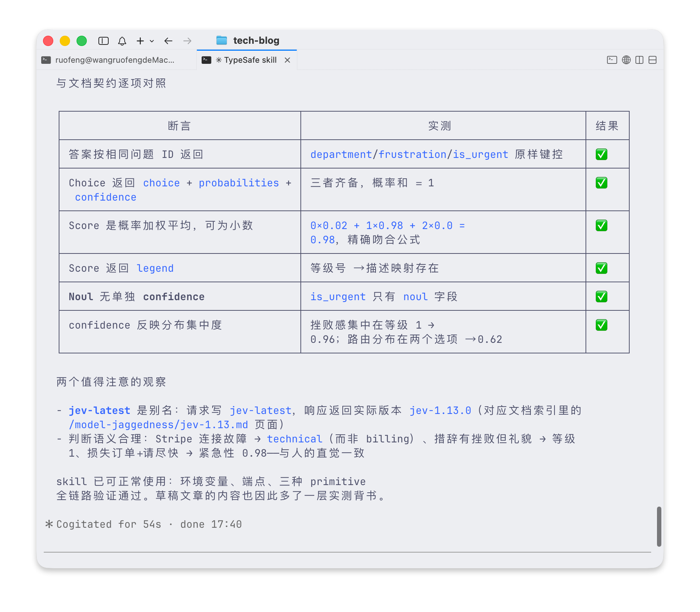
Task: Click the 断言 column header
Action: click(179, 126)
